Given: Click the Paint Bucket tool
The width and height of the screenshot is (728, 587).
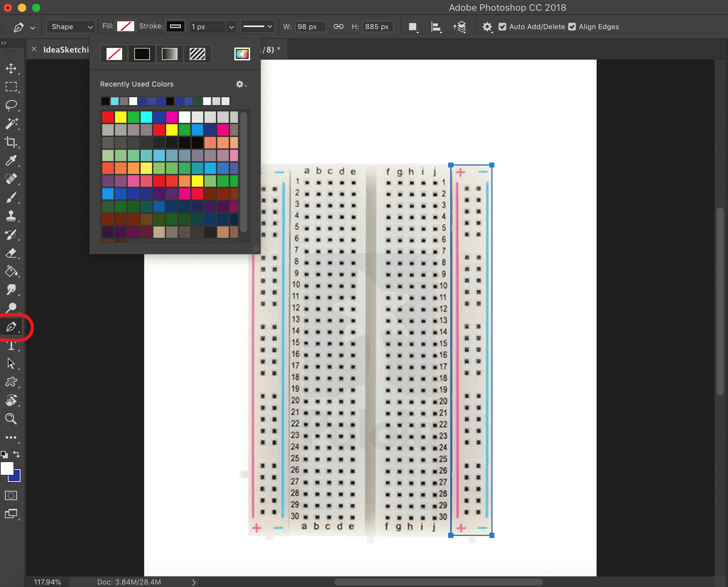Looking at the screenshot, I should (11, 271).
